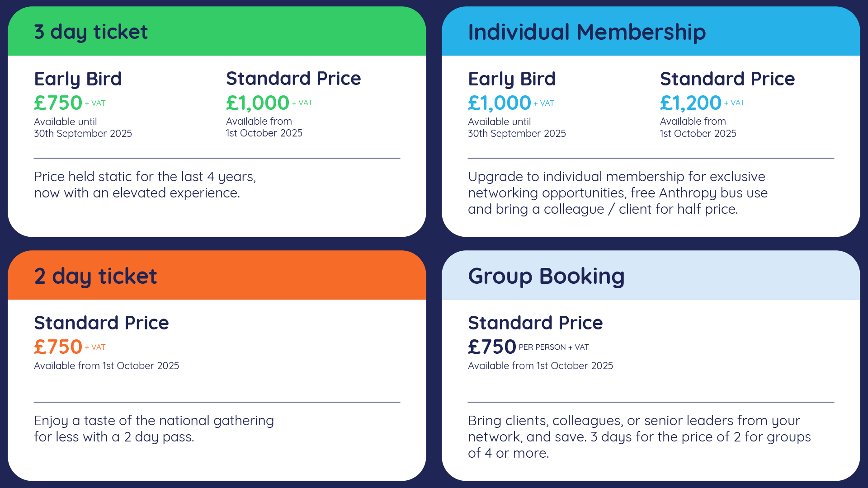The width and height of the screenshot is (868, 488).
Task: Click the 3 day ticket Early Bird heading
Action: 78,79
